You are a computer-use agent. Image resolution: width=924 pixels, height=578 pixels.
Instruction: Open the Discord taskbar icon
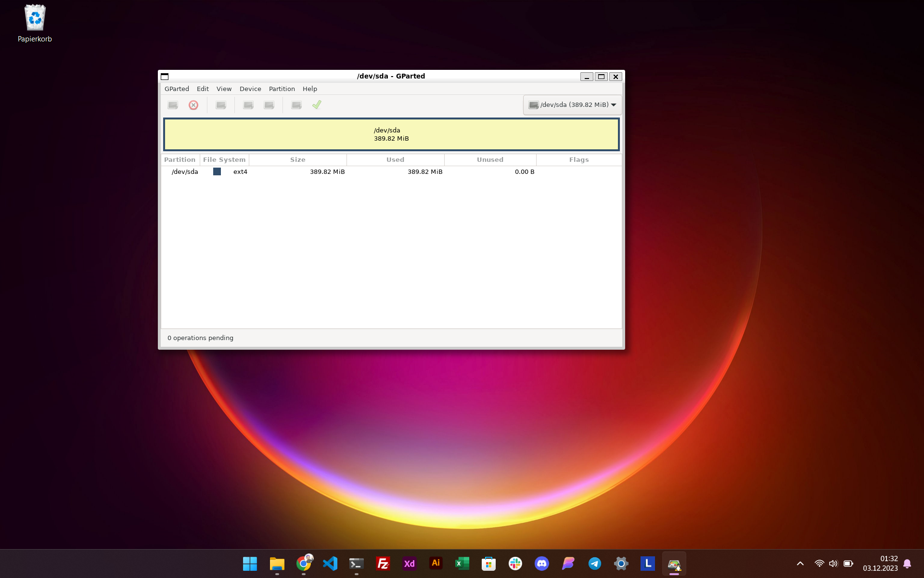click(x=542, y=564)
